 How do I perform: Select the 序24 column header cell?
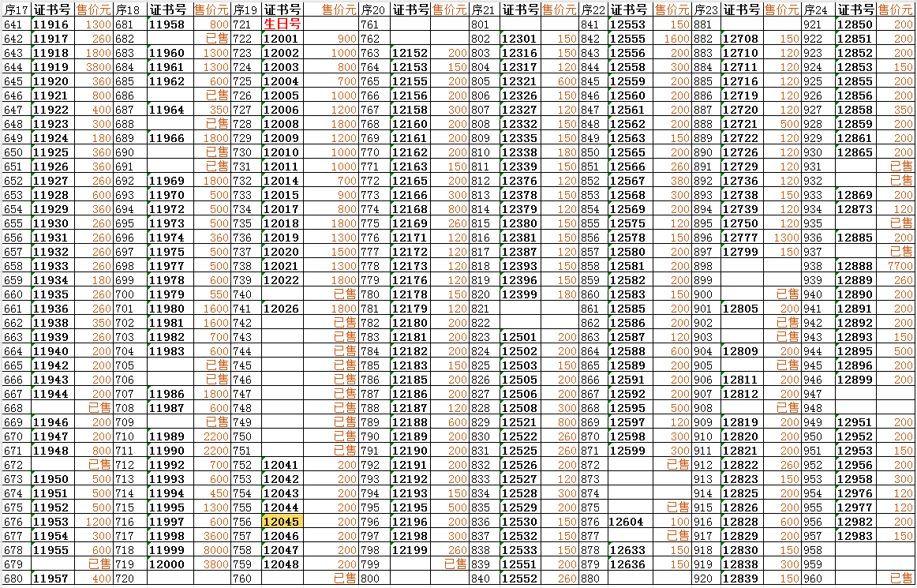(816, 10)
